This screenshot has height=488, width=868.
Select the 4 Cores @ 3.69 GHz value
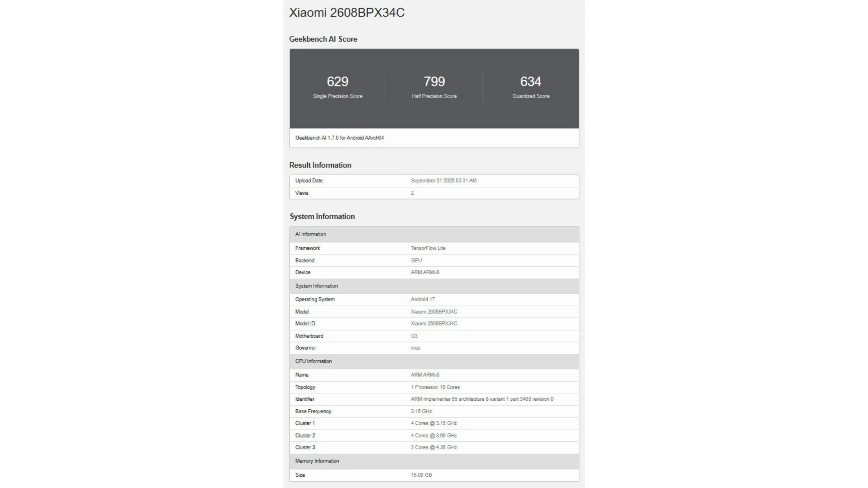click(434, 436)
